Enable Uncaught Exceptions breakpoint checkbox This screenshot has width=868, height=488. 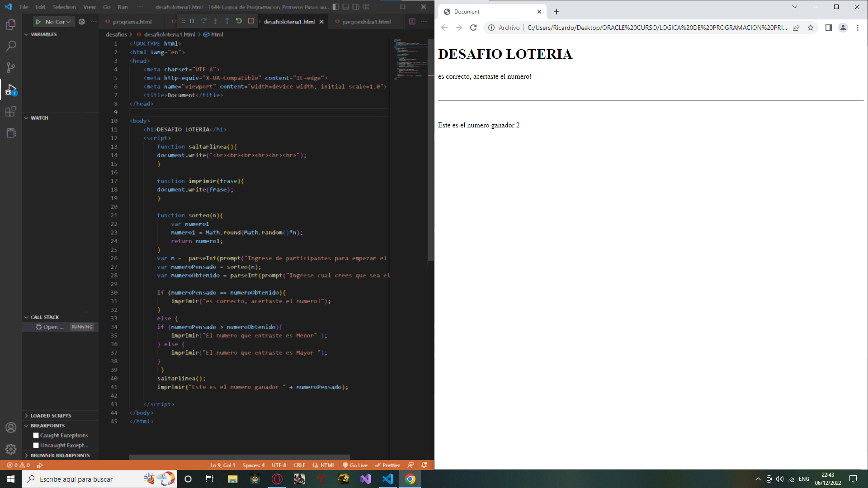tap(36, 446)
